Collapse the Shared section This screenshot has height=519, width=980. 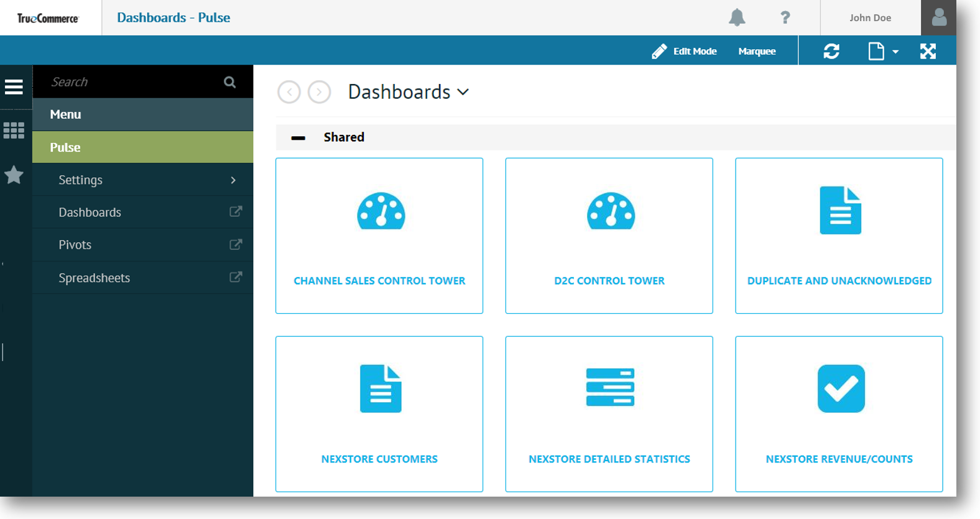click(x=298, y=137)
